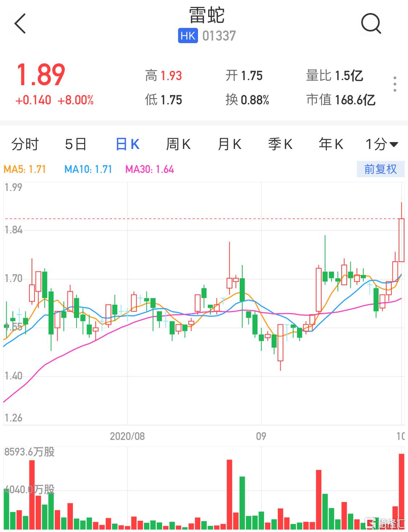Tap the MA5 indicator label
Screen dimensions: 408x532
coord(25,169)
